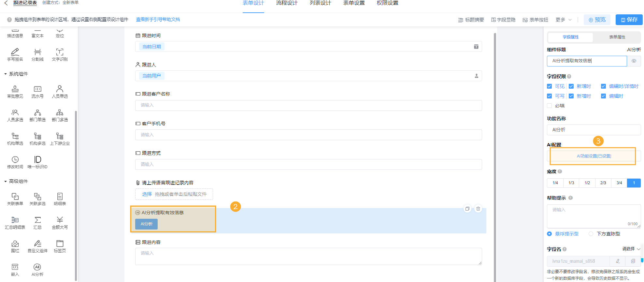Viewport: 644px width, 282px height.
Task: Add the 机构多选 component
Action: click(x=37, y=139)
